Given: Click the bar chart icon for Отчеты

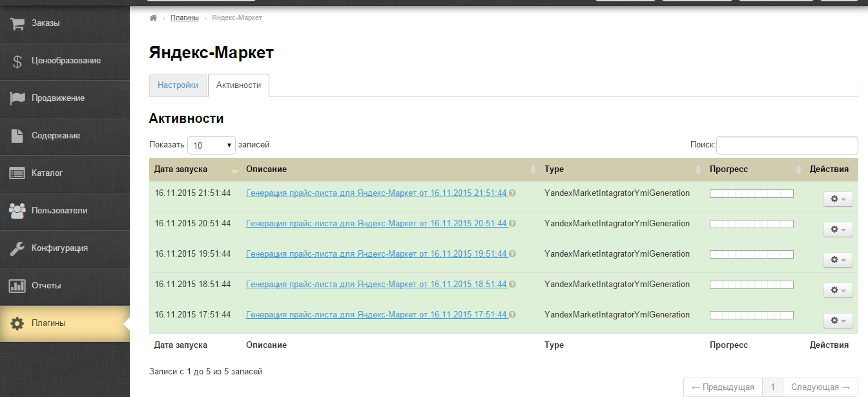Looking at the screenshot, I should pyautogui.click(x=17, y=286).
